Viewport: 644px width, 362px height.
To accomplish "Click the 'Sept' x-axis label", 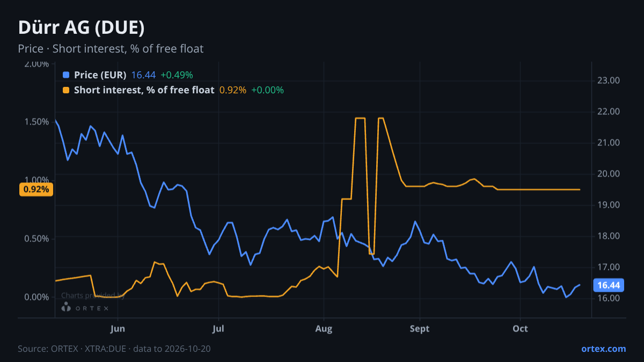I will point(420,329).
